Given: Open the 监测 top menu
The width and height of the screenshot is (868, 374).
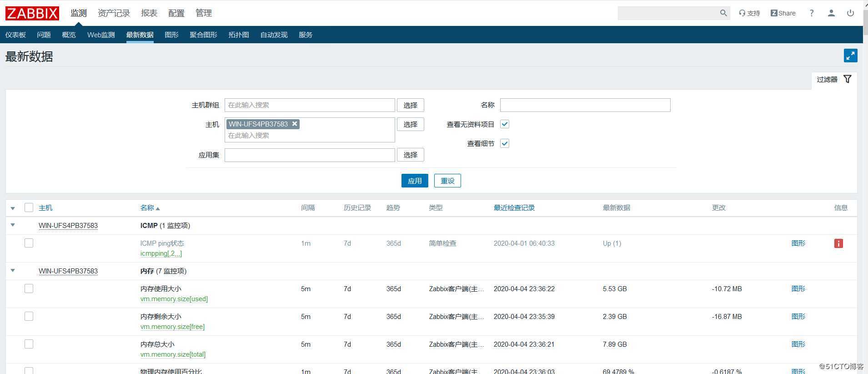Looking at the screenshot, I should (79, 13).
